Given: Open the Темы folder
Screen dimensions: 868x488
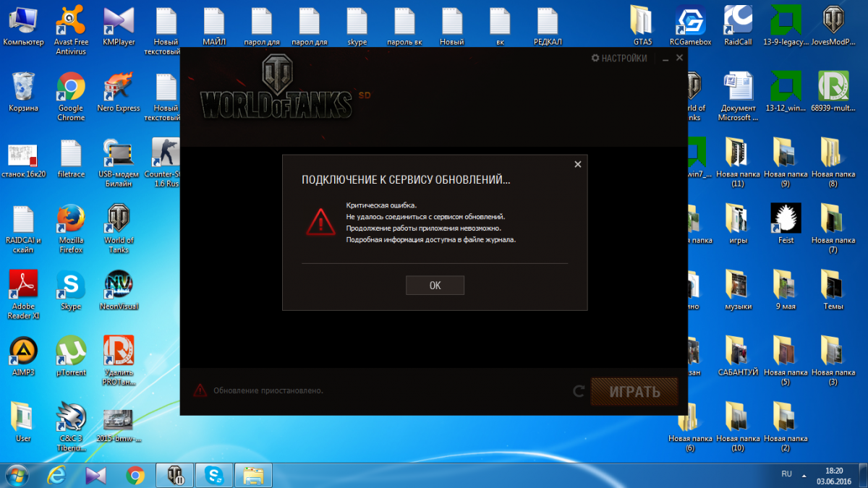Looking at the screenshot, I should pos(833,290).
